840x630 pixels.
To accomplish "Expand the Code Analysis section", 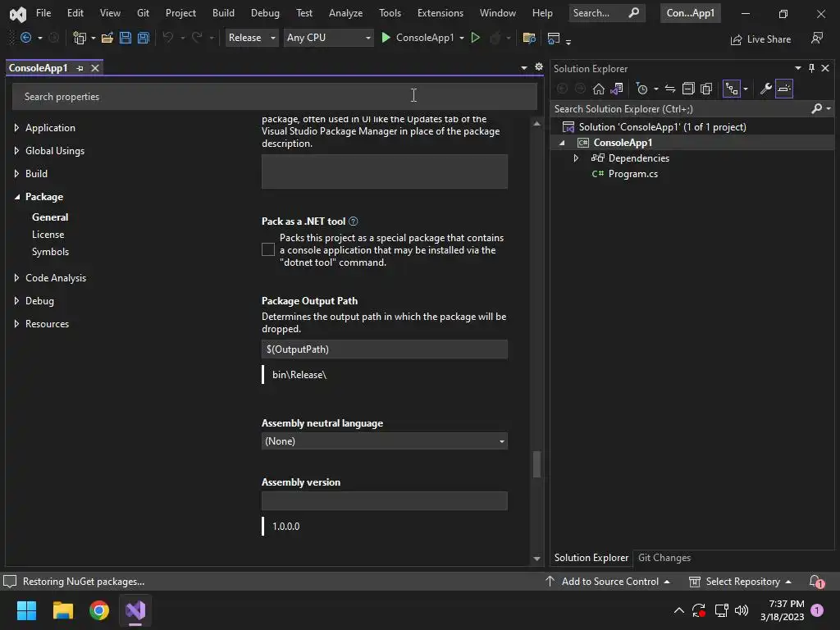I will pyautogui.click(x=16, y=277).
